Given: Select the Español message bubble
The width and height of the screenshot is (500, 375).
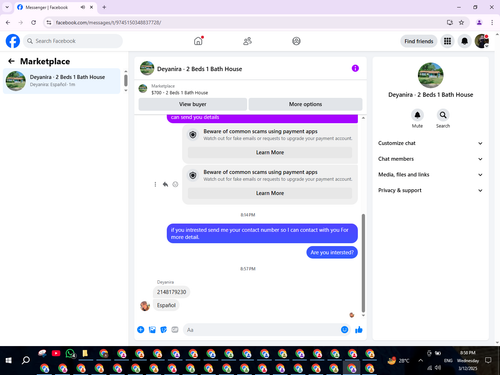Looking at the screenshot, I should click(x=166, y=305).
